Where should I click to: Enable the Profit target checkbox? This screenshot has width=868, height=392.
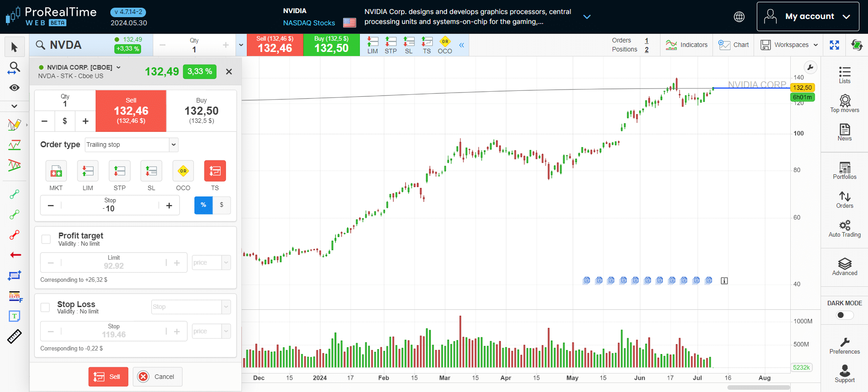coord(46,239)
